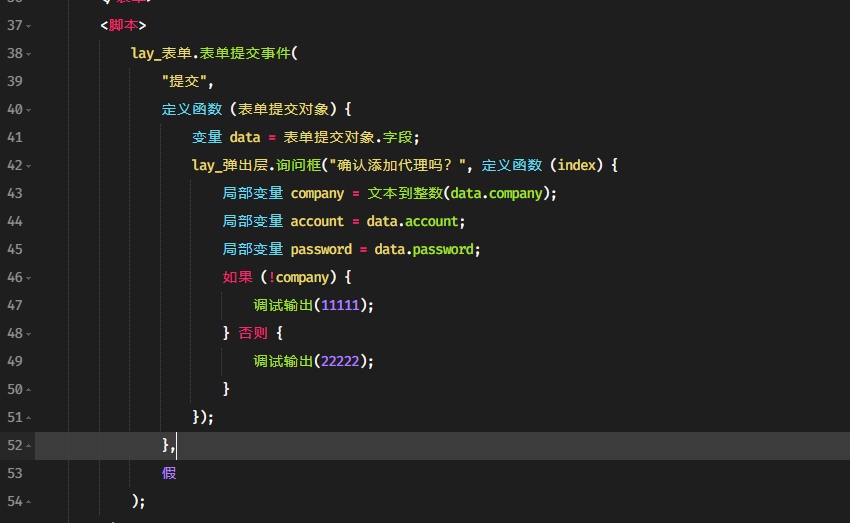This screenshot has width=850, height=523.
Task: Click data.password on line 45
Action: pos(424,249)
